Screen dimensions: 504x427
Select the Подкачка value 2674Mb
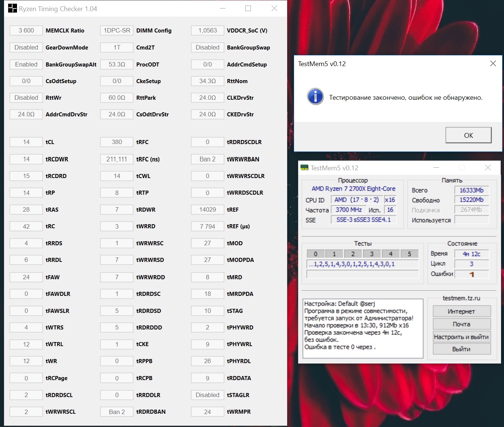coord(471,210)
